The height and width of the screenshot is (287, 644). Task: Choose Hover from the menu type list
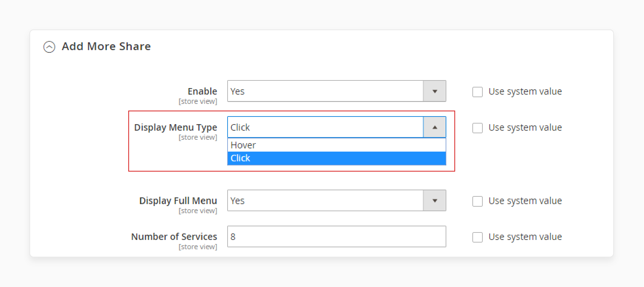click(337, 145)
